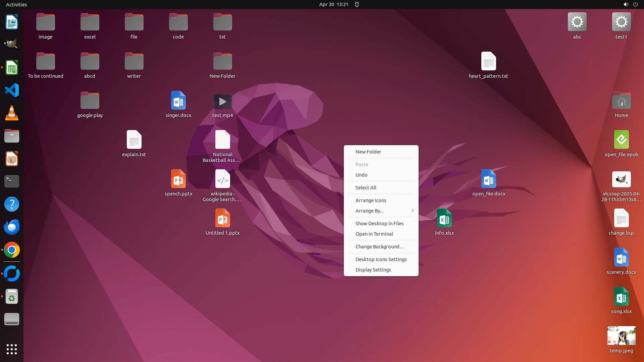
Task: Open the Terminal dock icon
Action: click(12, 181)
